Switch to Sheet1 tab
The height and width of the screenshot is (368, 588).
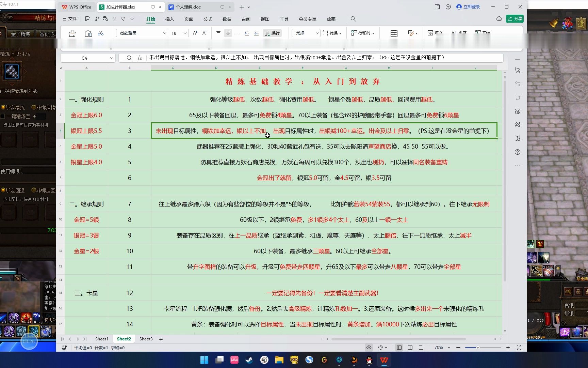click(x=101, y=339)
